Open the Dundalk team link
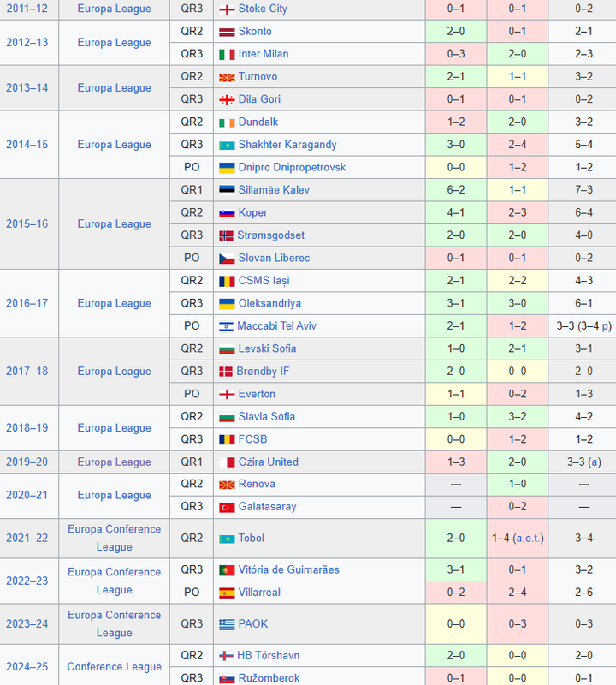Image resolution: width=616 pixels, height=685 pixels. coord(258,122)
